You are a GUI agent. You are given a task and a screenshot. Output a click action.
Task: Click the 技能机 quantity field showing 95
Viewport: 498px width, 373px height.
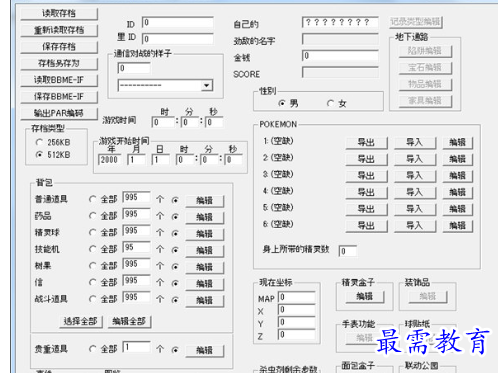coord(136,248)
